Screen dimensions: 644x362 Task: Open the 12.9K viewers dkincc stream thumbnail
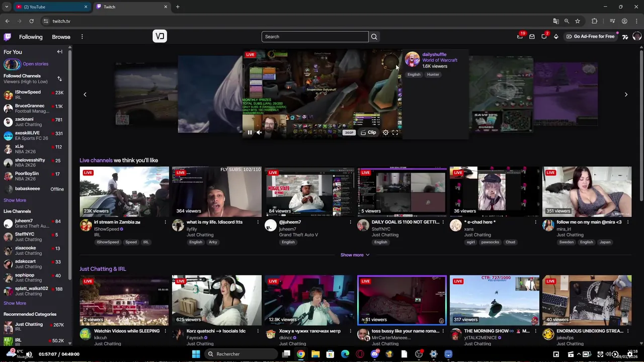pos(309,300)
